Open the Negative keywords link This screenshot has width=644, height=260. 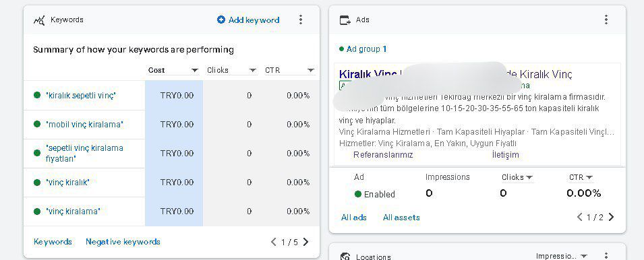[123, 242]
